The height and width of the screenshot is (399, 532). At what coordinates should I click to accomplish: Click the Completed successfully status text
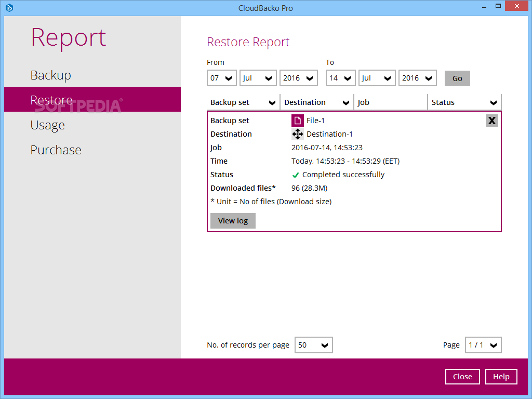coord(343,175)
